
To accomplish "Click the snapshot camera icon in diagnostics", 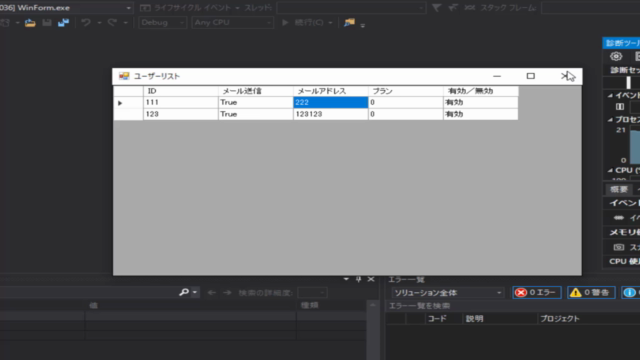I will click(619, 247).
